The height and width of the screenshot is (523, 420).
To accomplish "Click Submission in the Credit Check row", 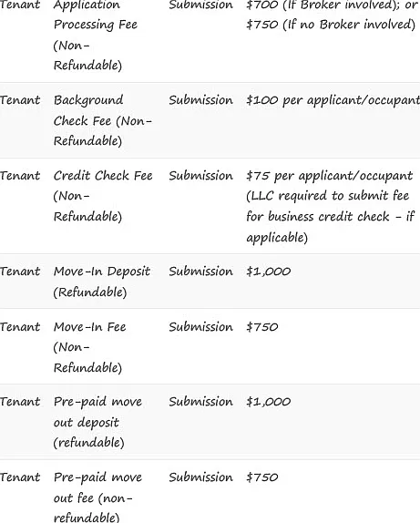I will 200,176.
